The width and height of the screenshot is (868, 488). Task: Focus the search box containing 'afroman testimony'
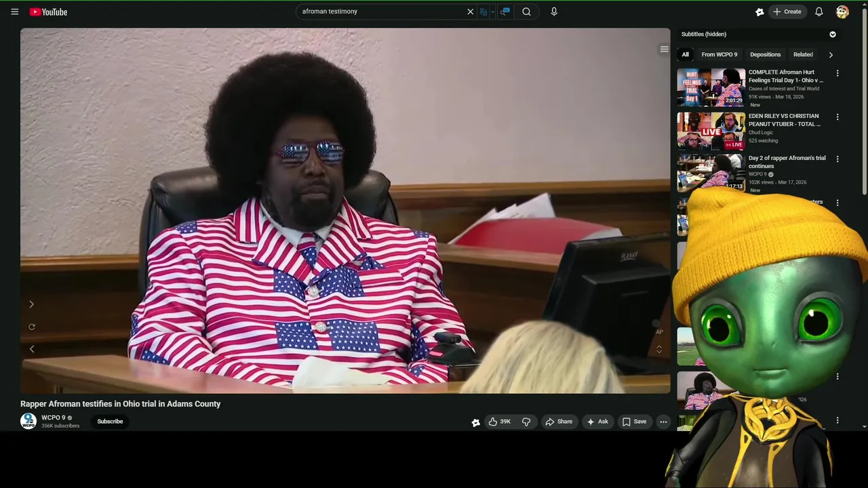(382, 12)
